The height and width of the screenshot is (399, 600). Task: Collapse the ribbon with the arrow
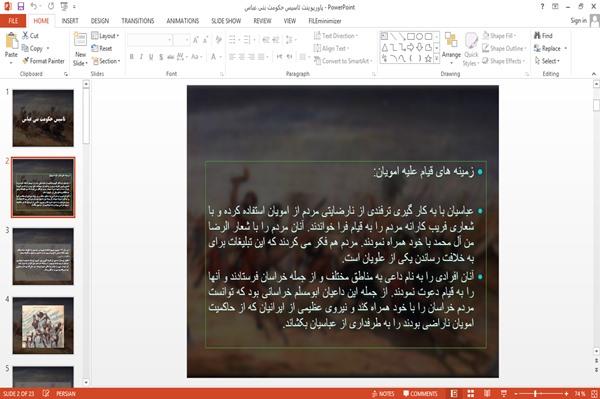click(x=593, y=74)
